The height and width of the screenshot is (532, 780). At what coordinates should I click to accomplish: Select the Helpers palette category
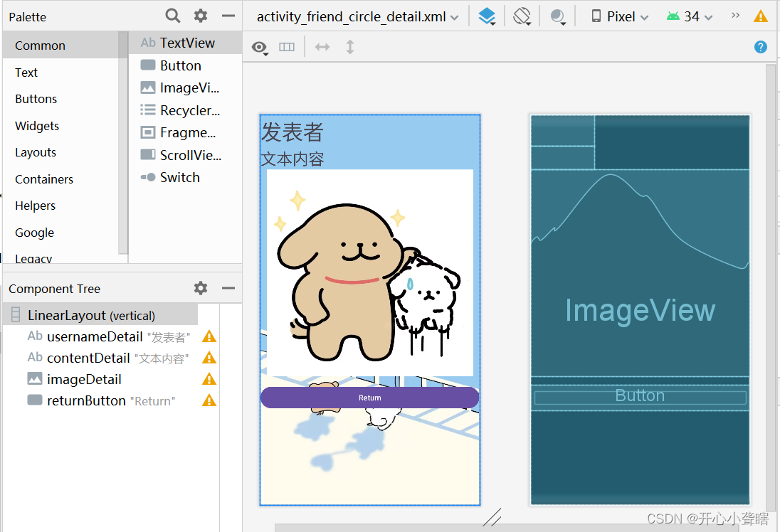click(60, 206)
